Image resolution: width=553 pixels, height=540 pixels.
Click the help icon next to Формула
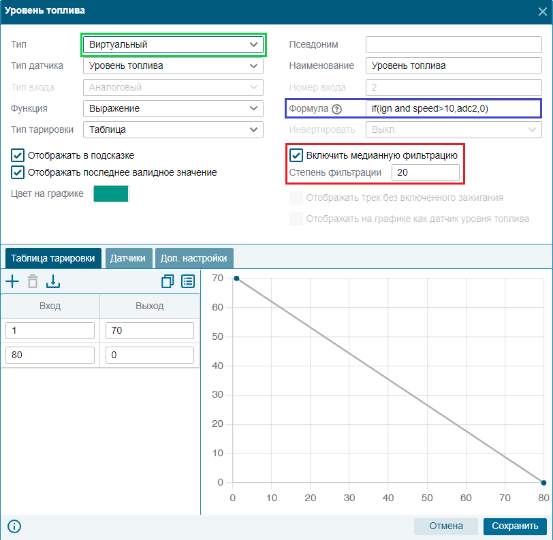[337, 109]
